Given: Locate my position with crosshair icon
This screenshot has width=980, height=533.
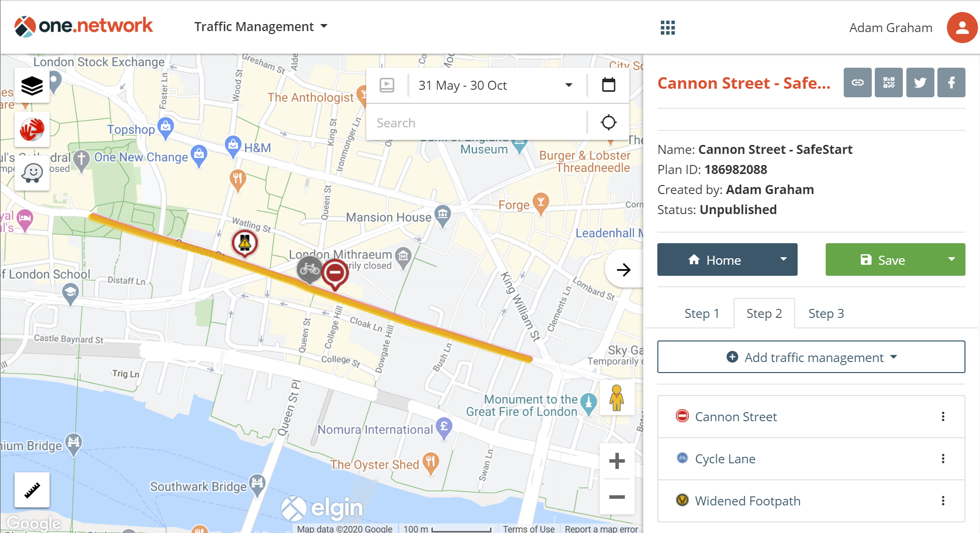Looking at the screenshot, I should coord(608,122).
